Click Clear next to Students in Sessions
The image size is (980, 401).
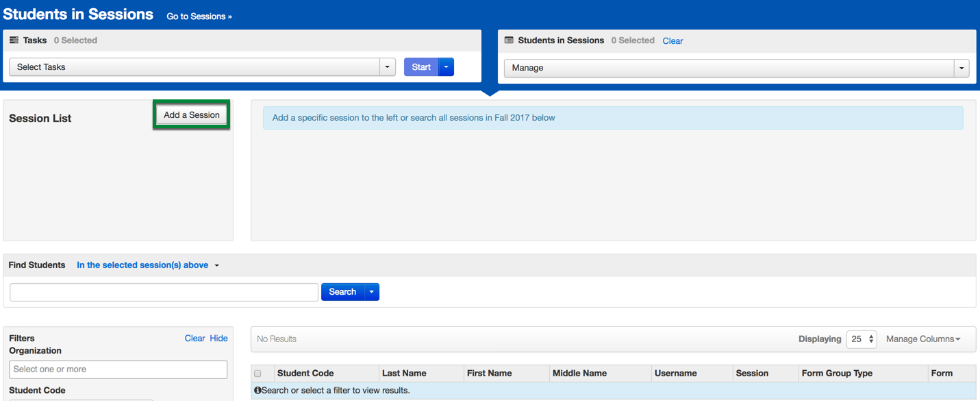[x=673, y=41]
